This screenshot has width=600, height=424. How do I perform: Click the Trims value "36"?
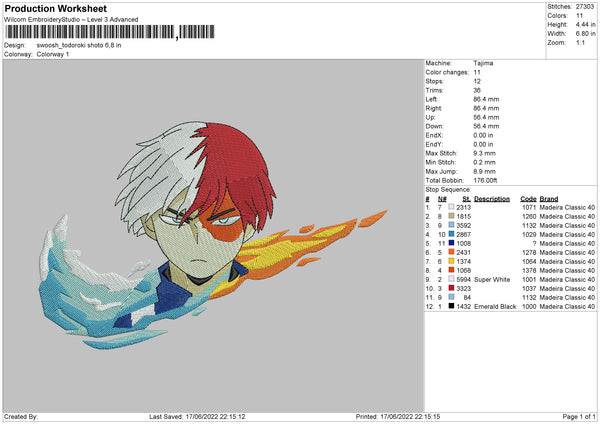point(477,90)
